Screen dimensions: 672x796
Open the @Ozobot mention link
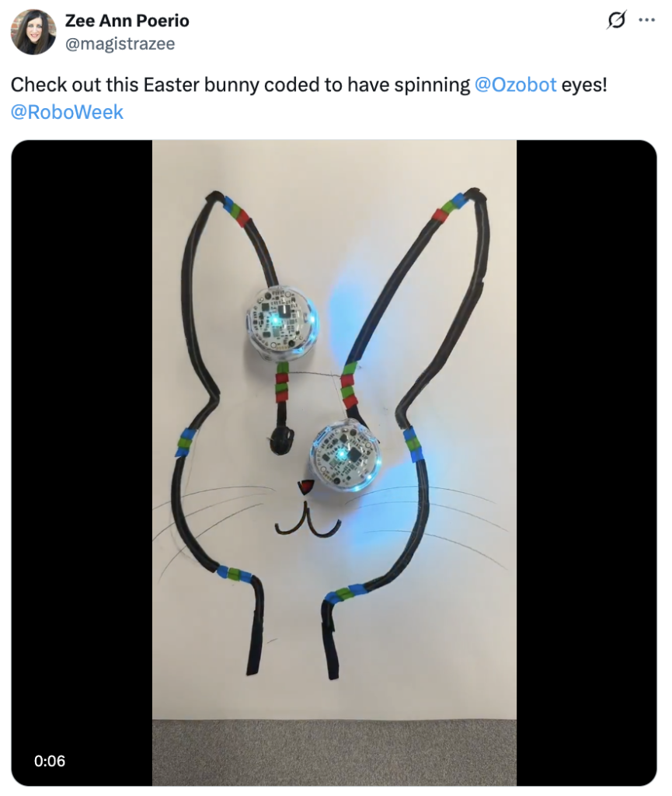coord(515,85)
